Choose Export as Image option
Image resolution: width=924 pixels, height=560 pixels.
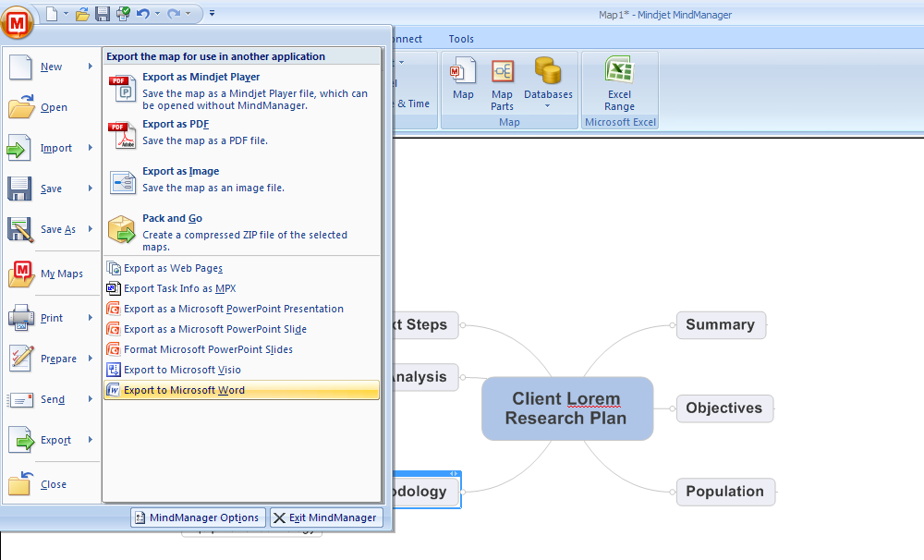pyautogui.click(x=241, y=182)
